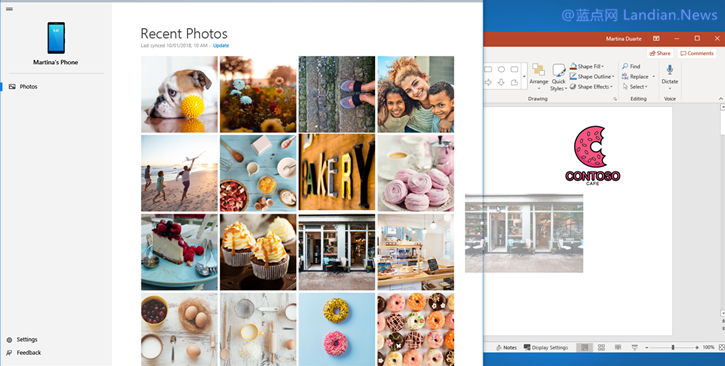The image size is (725, 366).
Task: Switch to Reading View icon
Action: [x=618, y=348]
